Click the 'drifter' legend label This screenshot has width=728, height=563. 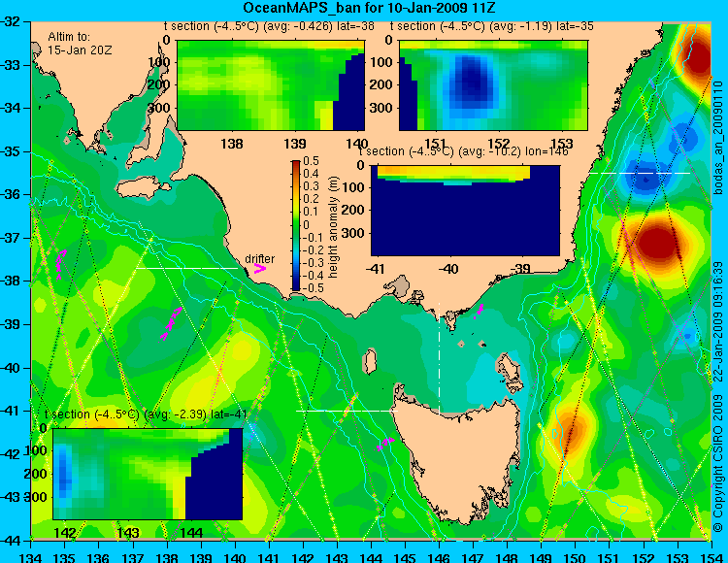tap(259, 259)
